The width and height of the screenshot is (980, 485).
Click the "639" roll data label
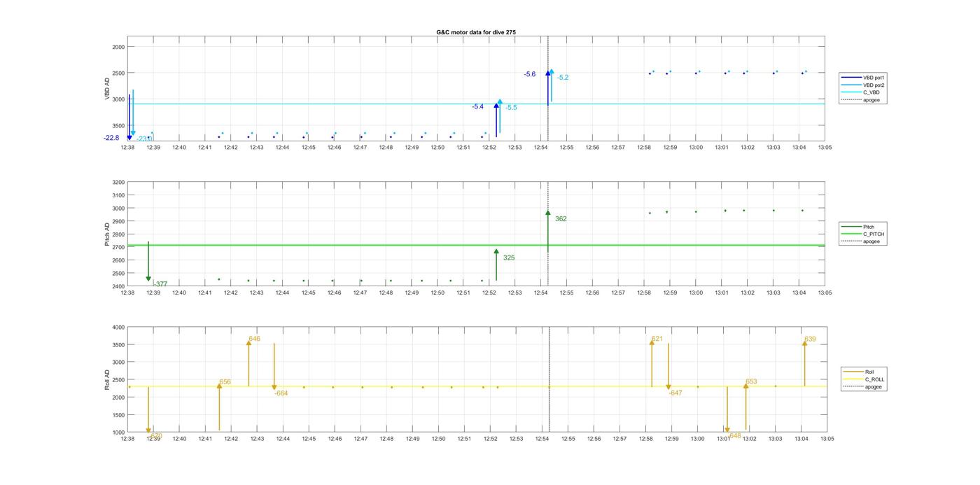click(x=810, y=339)
